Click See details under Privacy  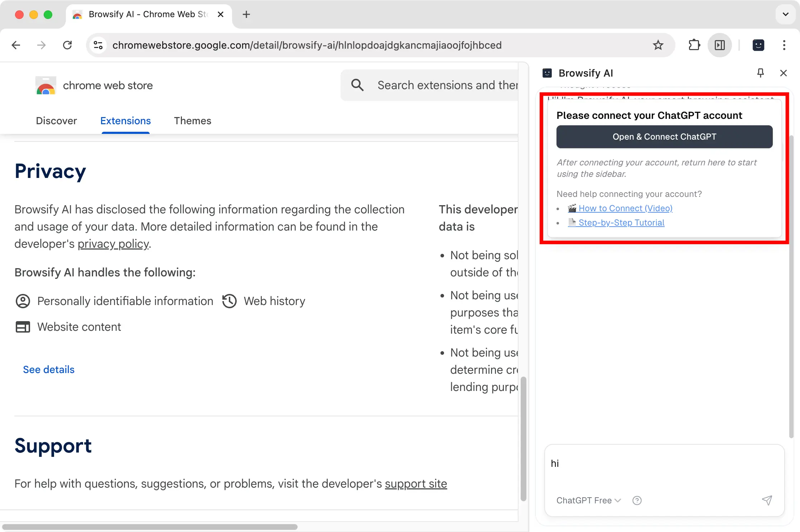(49, 369)
